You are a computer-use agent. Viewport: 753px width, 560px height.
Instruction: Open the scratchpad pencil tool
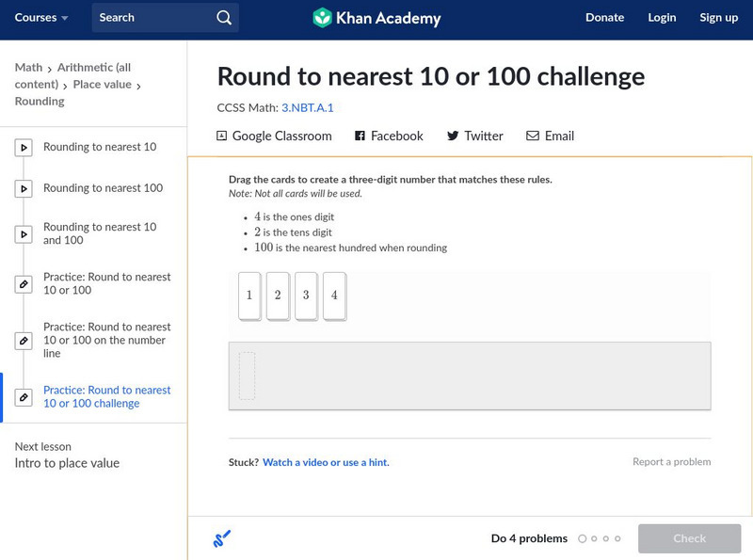pos(221,539)
